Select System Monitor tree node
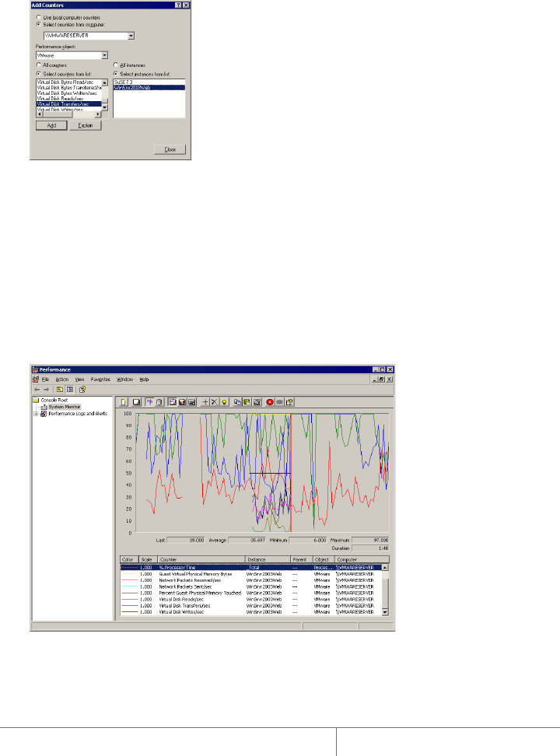The width and height of the screenshot is (560, 756). [x=64, y=407]
